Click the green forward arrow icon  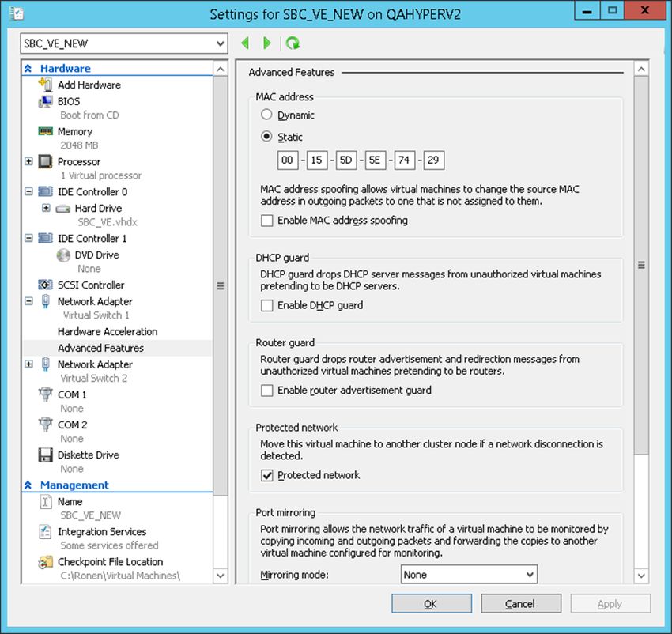(x=267, y=43)
